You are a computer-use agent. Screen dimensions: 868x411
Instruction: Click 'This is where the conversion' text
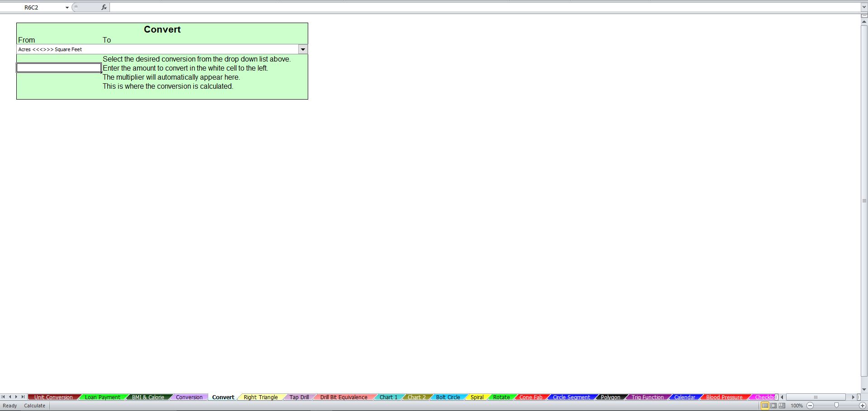(x=168, y=86)
